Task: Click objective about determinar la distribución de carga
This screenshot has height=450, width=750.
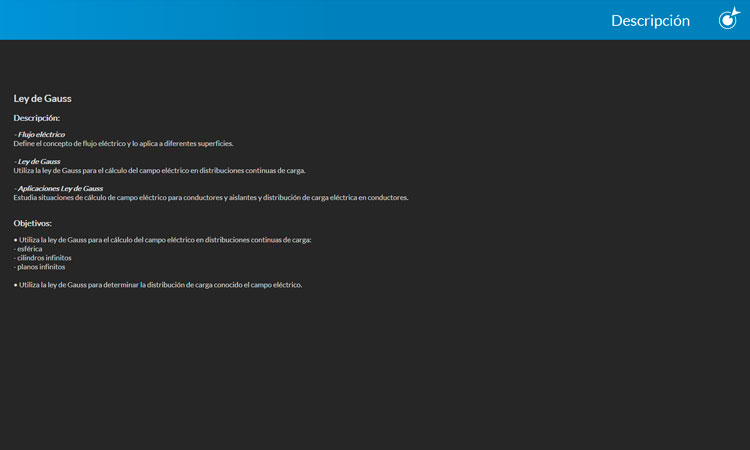Action: (160, 285)
